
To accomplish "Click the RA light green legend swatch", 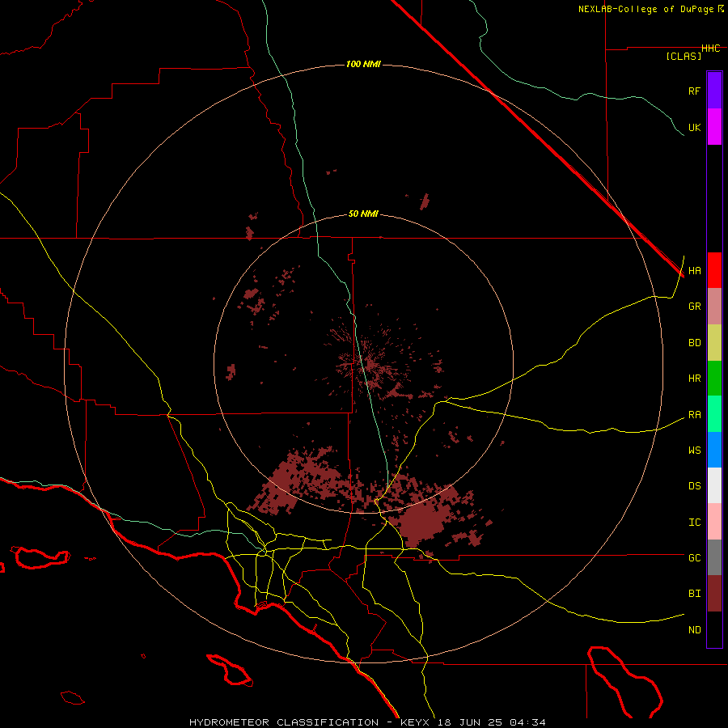I will click(x=714, y=414).
